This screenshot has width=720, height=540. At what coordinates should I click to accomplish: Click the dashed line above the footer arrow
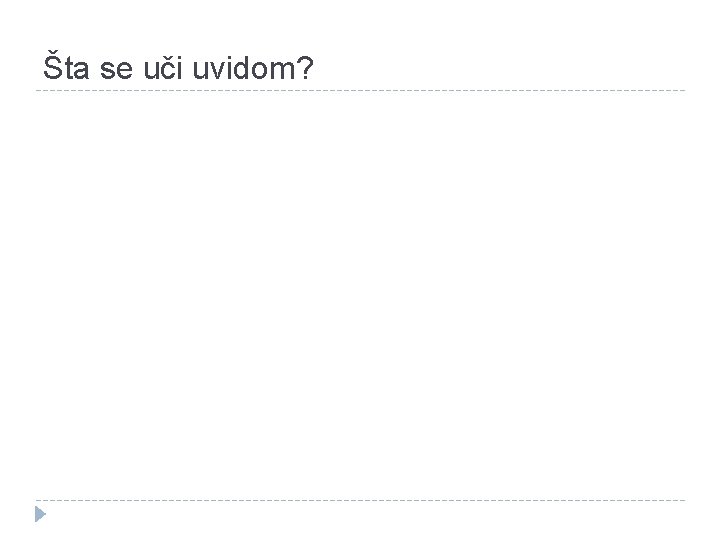(x=360, y=500)
